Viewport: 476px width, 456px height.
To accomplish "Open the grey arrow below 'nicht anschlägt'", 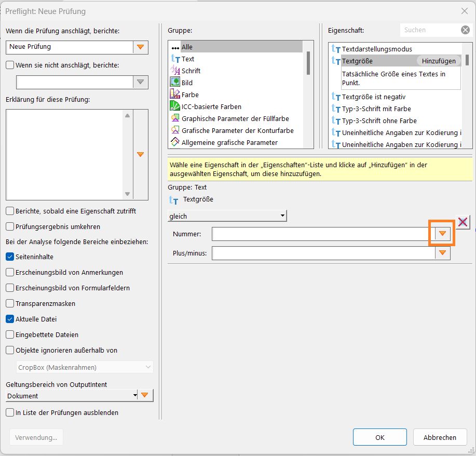I will [x=140, y=82].
